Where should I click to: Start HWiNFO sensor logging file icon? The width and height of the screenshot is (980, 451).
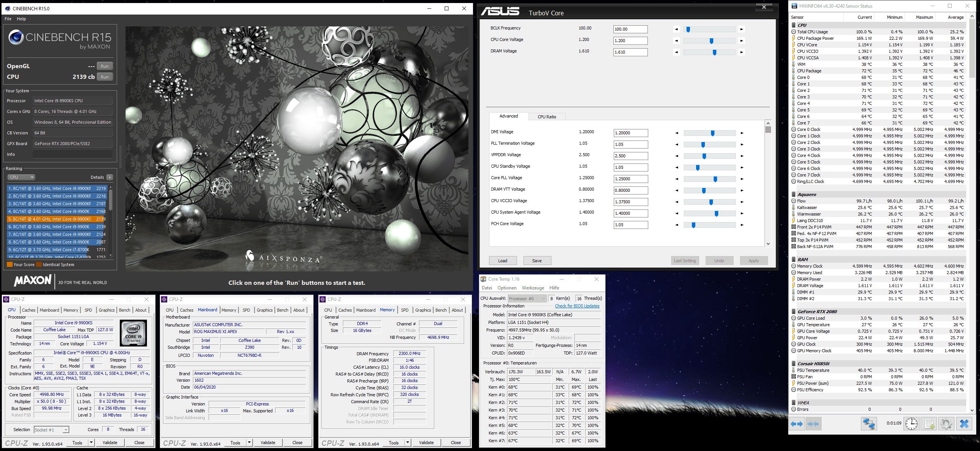point(929,424)
